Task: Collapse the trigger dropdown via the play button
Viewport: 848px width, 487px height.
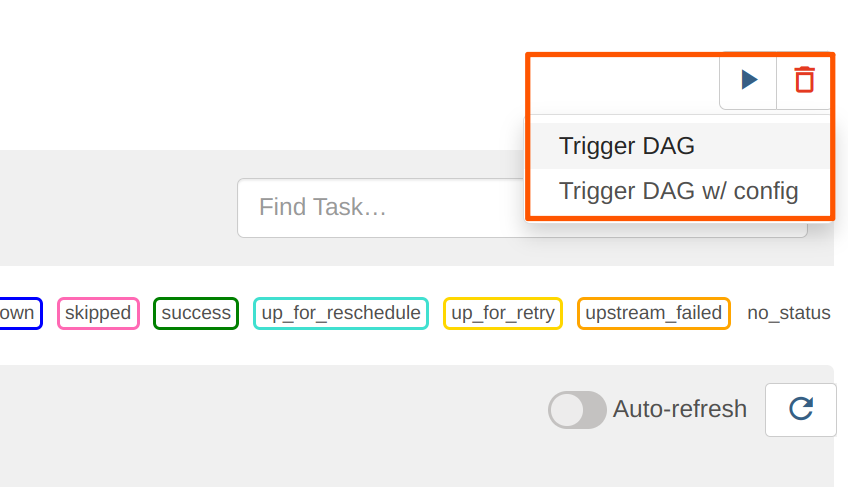Action: pyautogui.click(x=749, y=80)
